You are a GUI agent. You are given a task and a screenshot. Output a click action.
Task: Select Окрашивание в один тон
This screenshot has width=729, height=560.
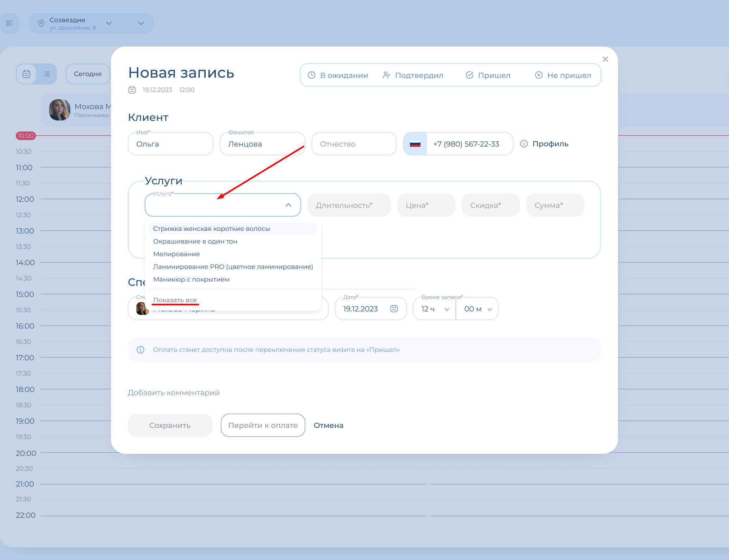(x=233, y=241)
